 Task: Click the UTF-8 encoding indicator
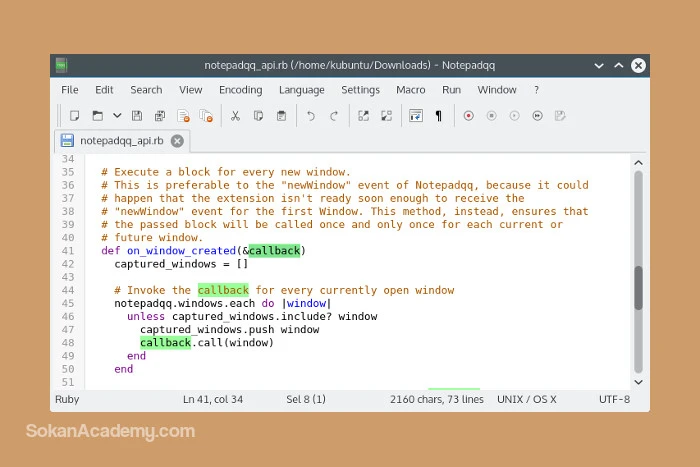[x=614, y=399]
